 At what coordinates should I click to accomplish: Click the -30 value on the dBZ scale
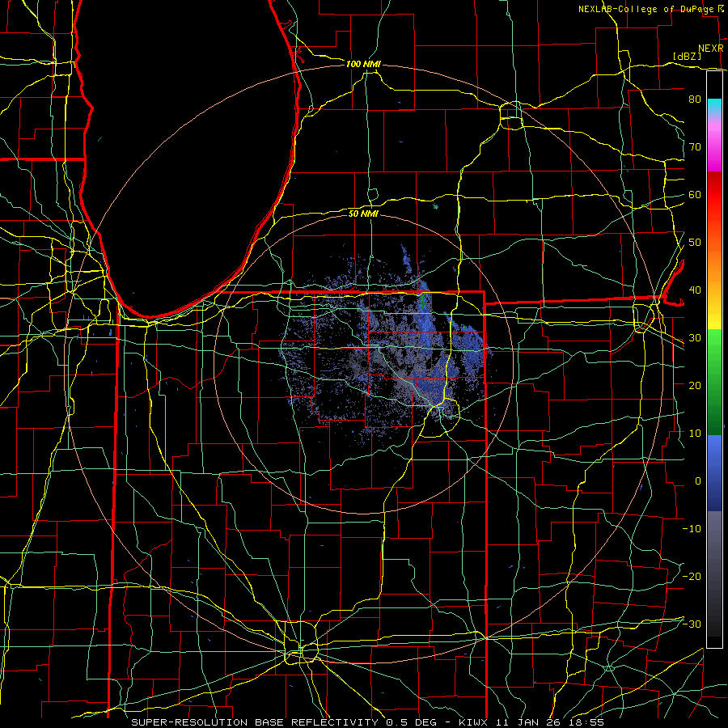click(x=692, y=624)
